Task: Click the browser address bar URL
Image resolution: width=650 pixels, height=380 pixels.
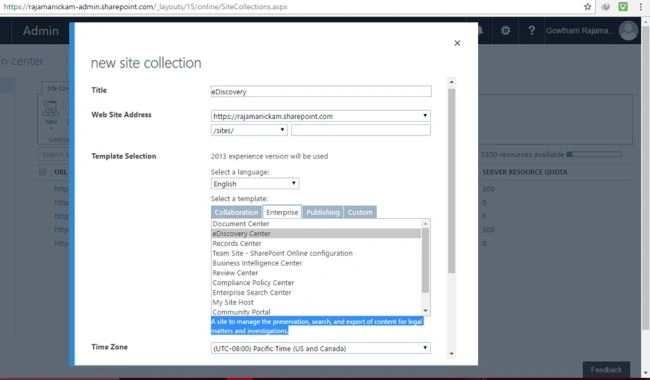Action: point(145,7)
